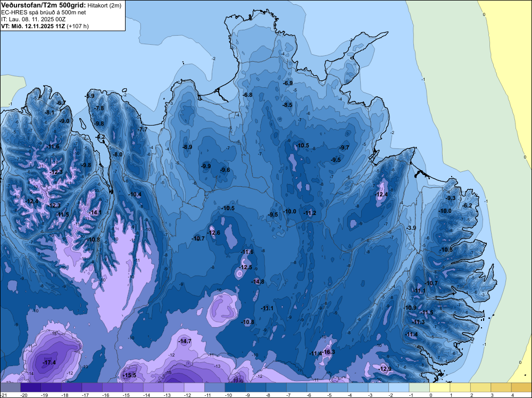Select the -4.2 temperature label

[x=101, y=137]
